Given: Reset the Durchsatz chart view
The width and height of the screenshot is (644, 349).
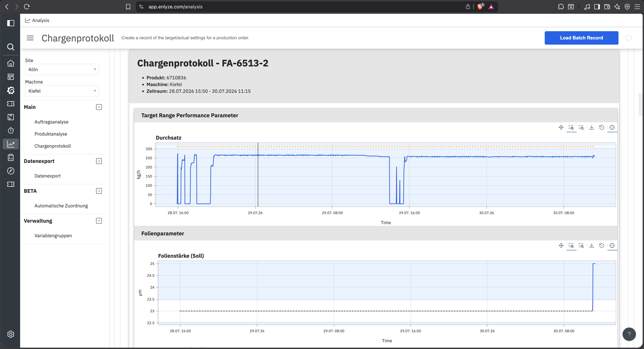Looking at the screenshot, I should tap(602, 127).
